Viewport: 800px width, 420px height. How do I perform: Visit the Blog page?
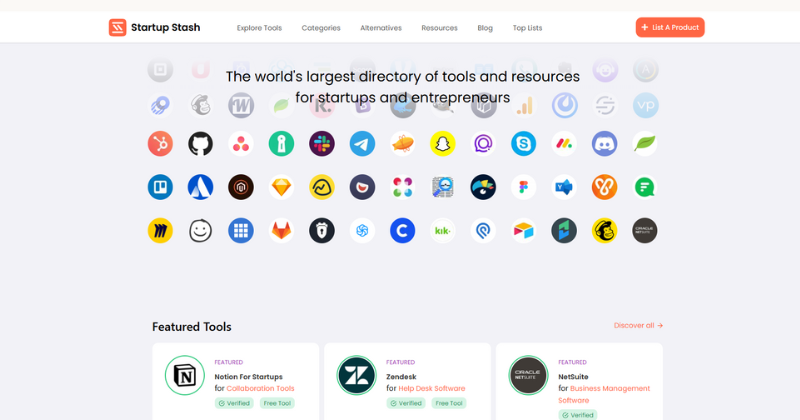485,28
